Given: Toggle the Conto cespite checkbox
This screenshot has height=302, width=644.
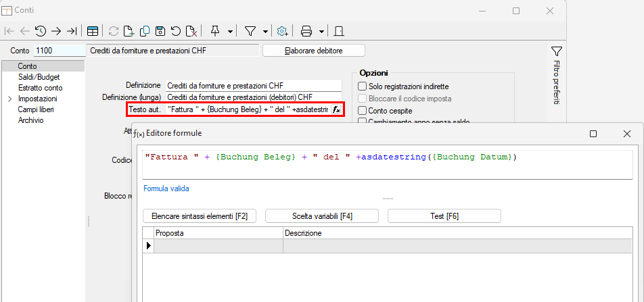Looking at the screenshot, I should point(363,110).
